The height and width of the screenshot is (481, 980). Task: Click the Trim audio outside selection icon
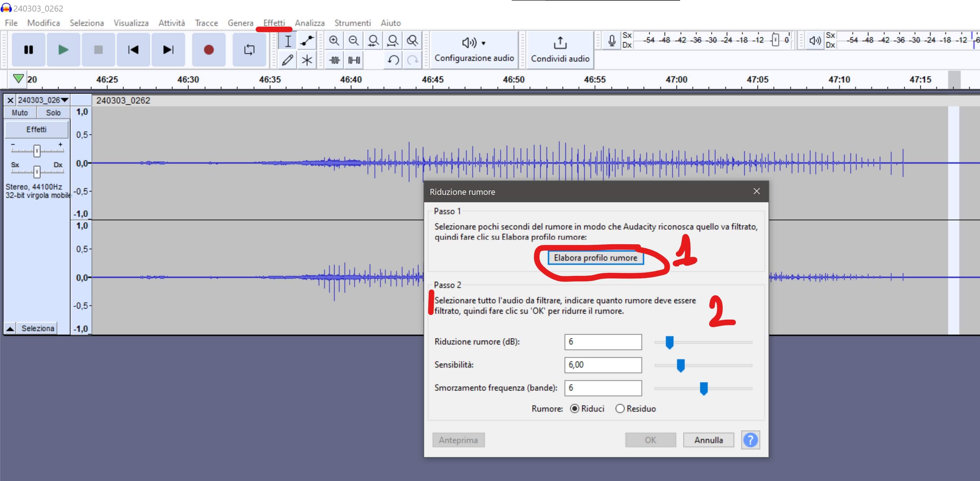tap(334, 60)
